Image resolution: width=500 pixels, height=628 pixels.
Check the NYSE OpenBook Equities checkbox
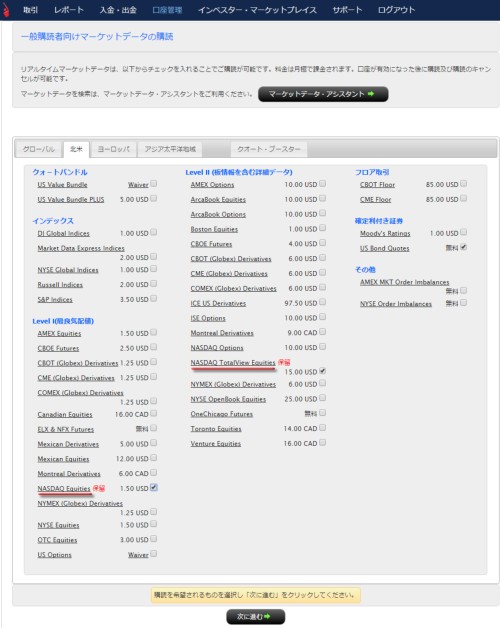(x=323, y=398)
